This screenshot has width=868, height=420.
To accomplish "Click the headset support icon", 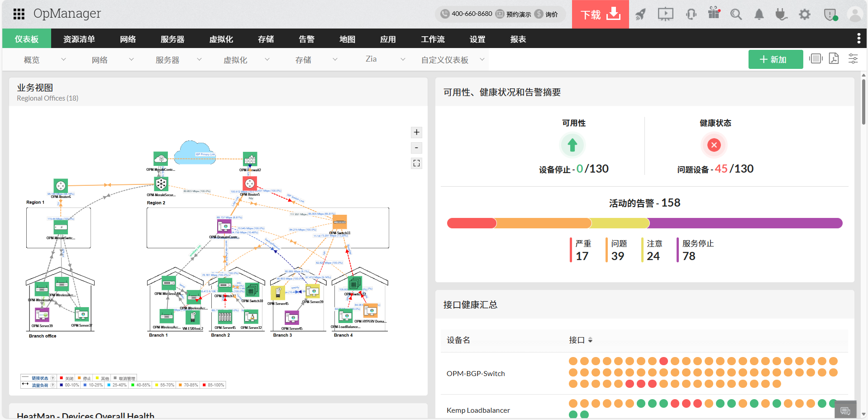I will (691, 14).
